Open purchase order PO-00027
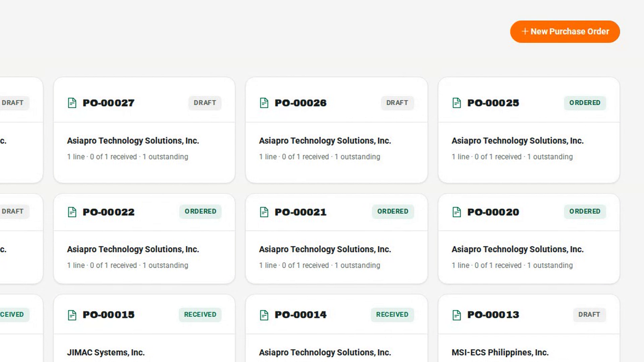Viewport: 644px width, 362px height. [x=109, y=103]
